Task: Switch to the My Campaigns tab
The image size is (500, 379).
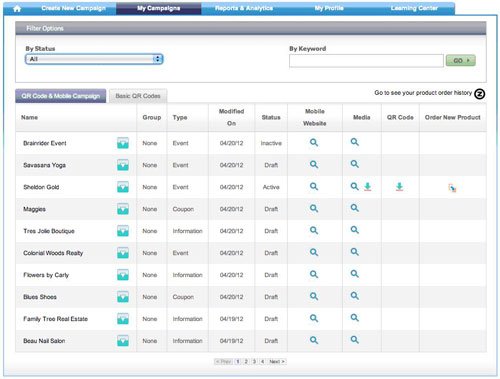Action: [x=158, y=8]
